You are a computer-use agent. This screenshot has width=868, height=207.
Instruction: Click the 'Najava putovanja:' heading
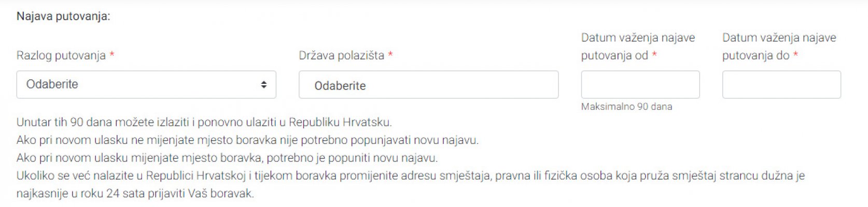(63, 16)
